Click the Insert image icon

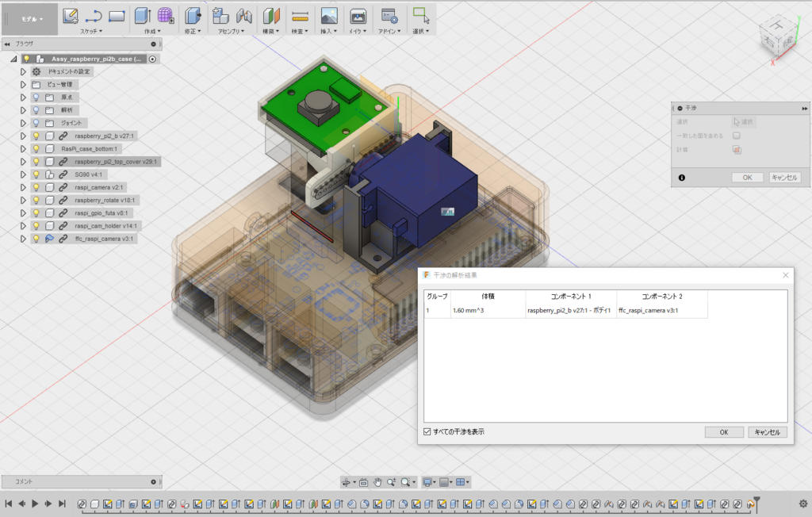click(x=329, y=16)
